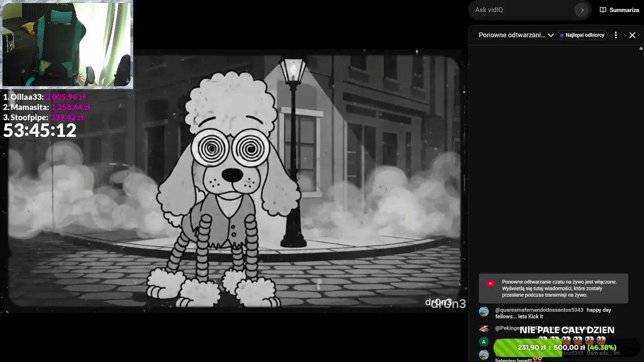This screenshot has width=644, height=362.
Task: Click the Summarize book icon
Action: [603, 10]
